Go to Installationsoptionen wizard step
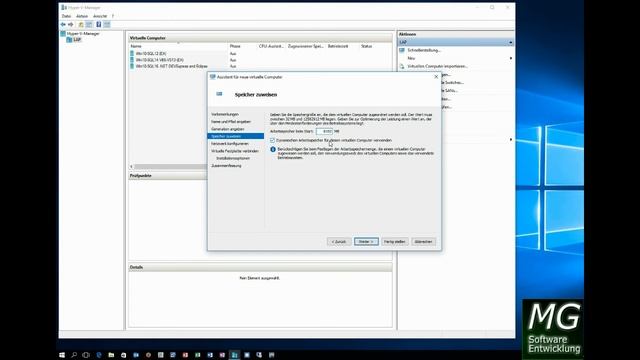 233,158
